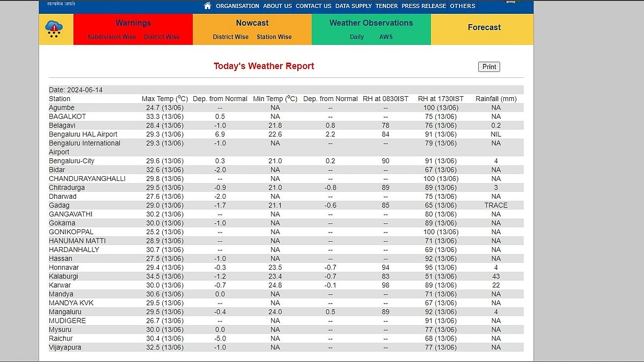644x362 pixels.
Task: Open the PRESS RELEASE menu
Action: click(424, 6)
